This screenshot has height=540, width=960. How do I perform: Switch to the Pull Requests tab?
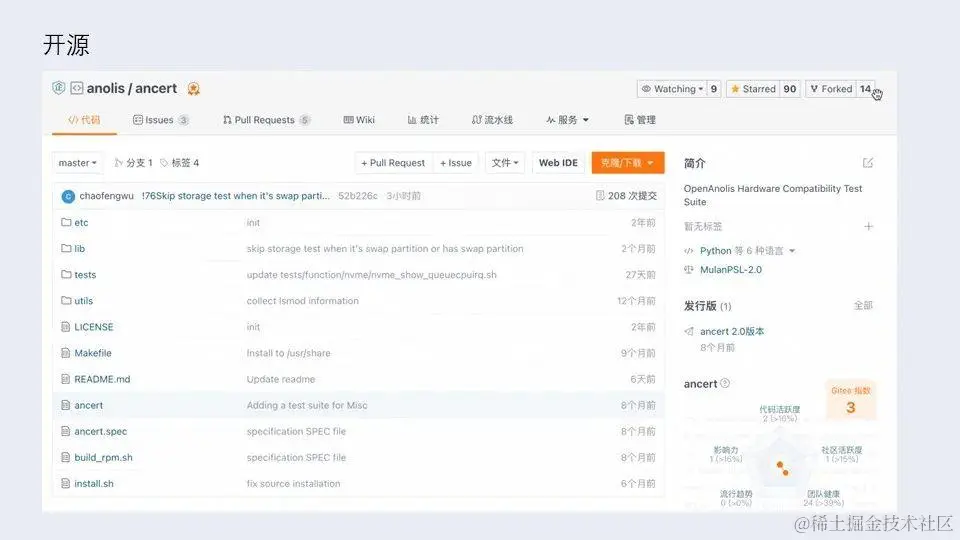click(266, 120)
